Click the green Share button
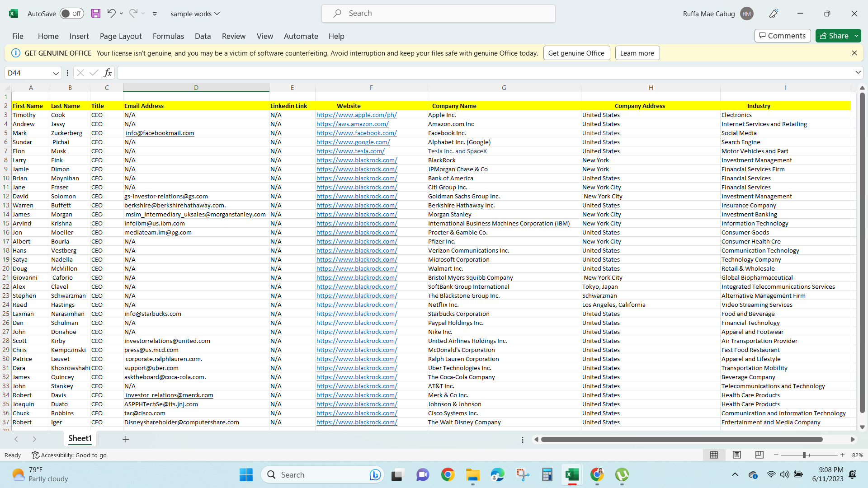The image size is (868, 488). coord(834,36)
